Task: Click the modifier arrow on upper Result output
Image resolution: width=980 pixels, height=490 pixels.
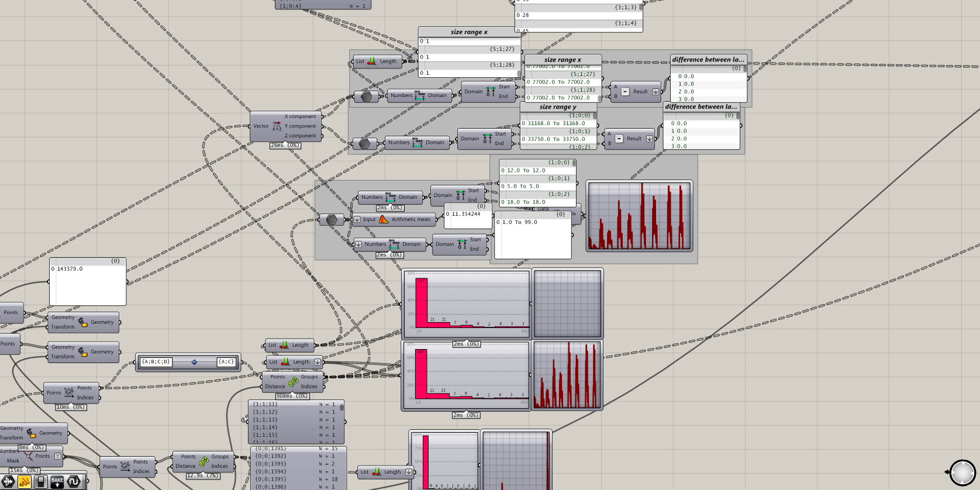Action: point(655,92)
